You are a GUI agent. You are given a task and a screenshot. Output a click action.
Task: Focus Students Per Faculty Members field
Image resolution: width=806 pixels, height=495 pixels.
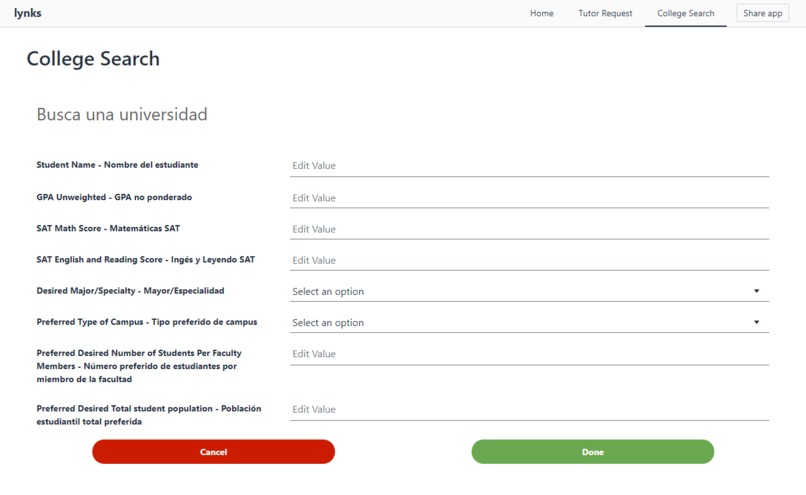click(x=529, y=354)
